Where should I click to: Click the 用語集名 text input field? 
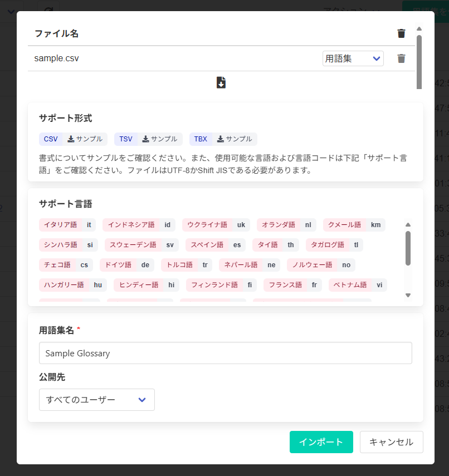coord(225,353)
